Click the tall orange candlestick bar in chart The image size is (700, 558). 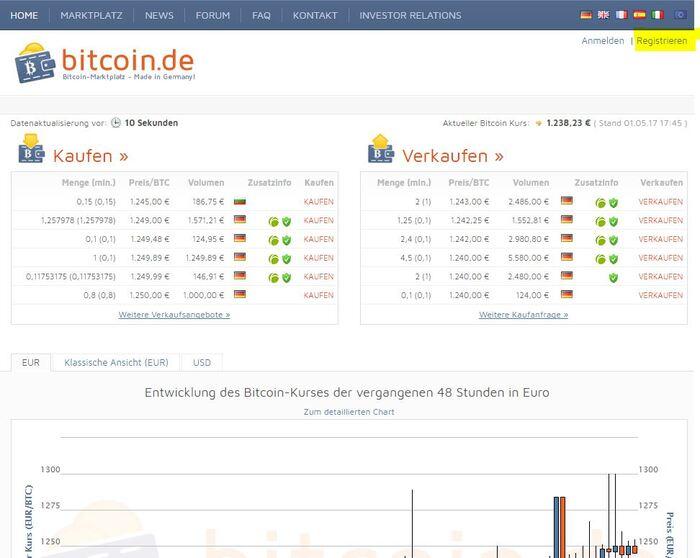[x=563, y=527]
